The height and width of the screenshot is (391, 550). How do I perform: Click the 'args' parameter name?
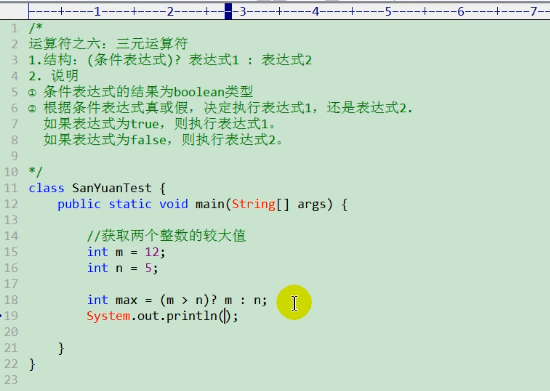click(311, 204)
